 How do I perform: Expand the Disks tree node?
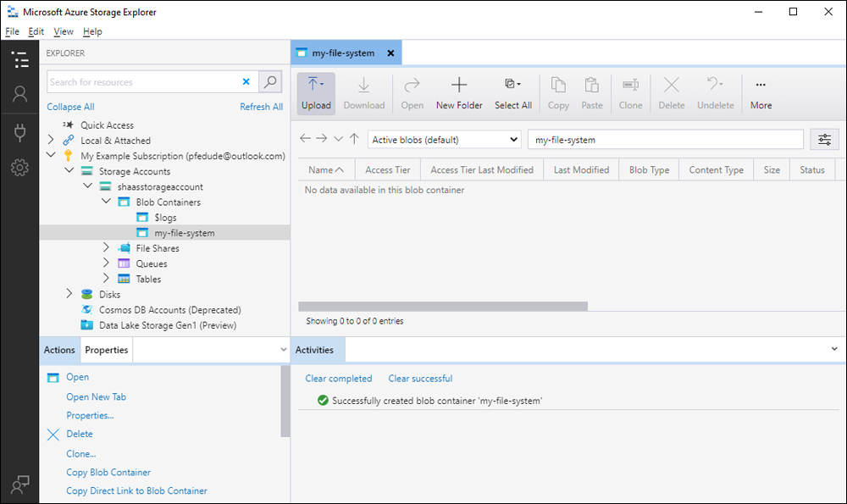(69, 295)
